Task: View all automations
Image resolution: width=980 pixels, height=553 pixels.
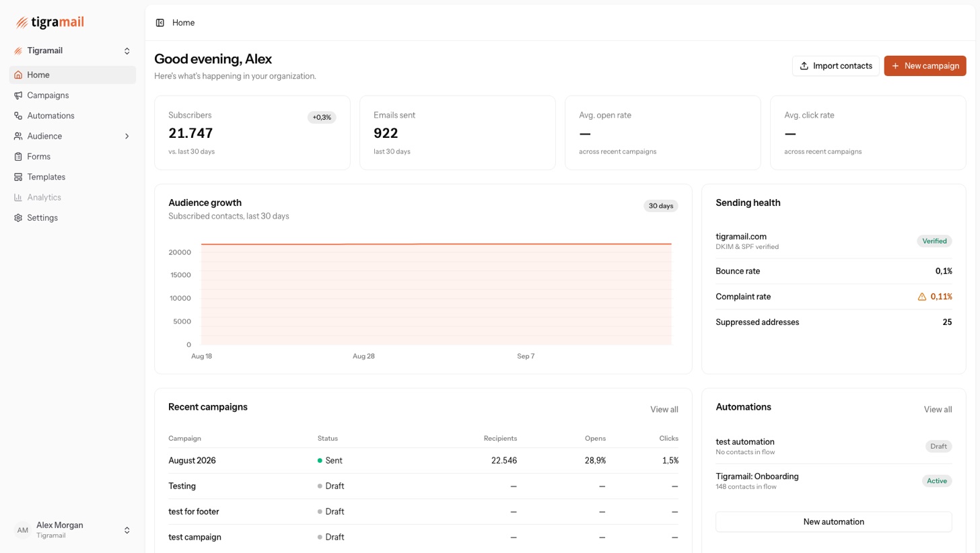Action: click(938, 410)
